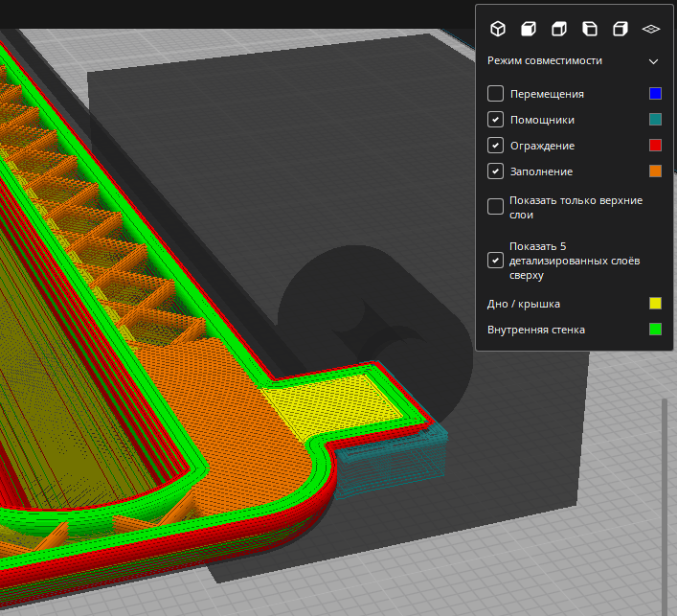Screen dimensions: 677x616
Task: Click the green Внутренняя стенка swatch
Action: (655, 330)
